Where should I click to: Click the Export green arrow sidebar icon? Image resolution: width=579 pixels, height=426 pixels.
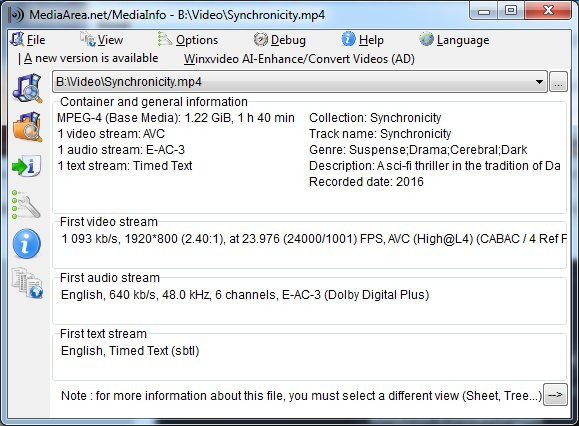click(26, 166)
